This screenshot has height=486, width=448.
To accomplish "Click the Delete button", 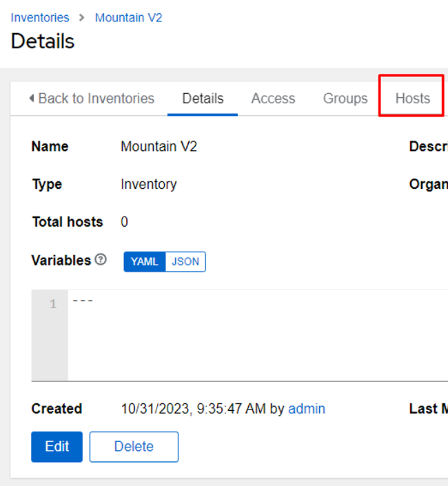I will click(x=134, y=447).
